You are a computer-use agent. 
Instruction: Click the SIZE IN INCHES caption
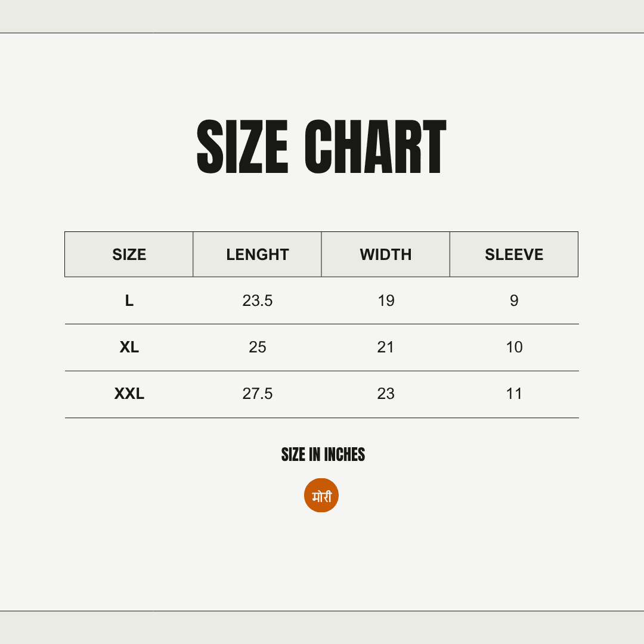pos(323,455)
